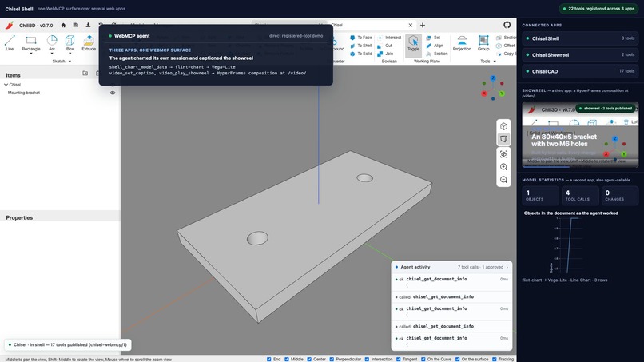Click the fit-to-view focus icon

503,154
